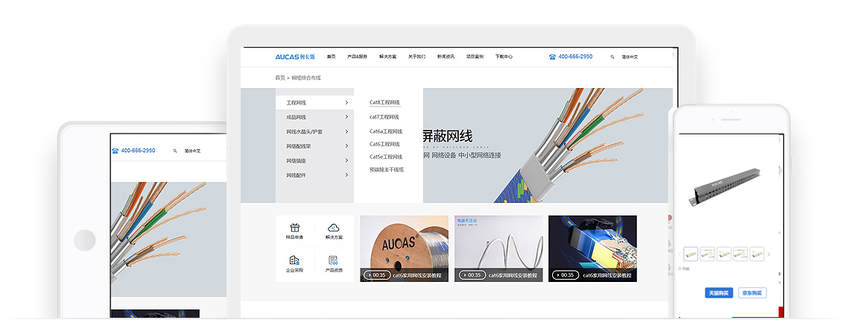The width and height of the screenshot is (868, 323).
Task: Select the first product thumbnail on the phone
Action: point(691,254)
